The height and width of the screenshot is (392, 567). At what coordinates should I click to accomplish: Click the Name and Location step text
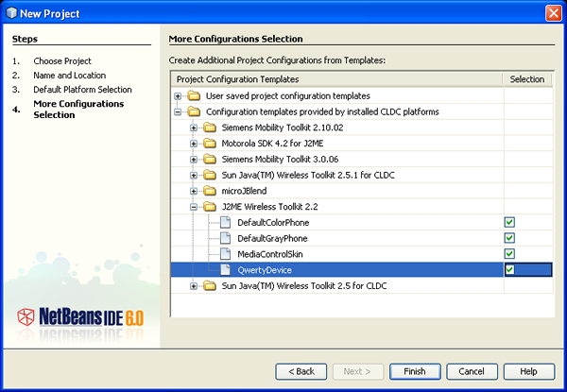[69, 76]
